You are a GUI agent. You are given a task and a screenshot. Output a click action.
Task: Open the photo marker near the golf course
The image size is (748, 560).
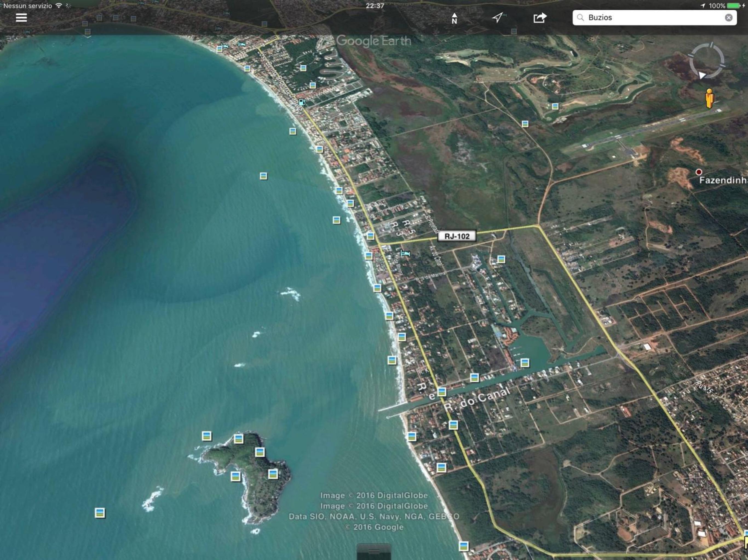tap(555, 106)
